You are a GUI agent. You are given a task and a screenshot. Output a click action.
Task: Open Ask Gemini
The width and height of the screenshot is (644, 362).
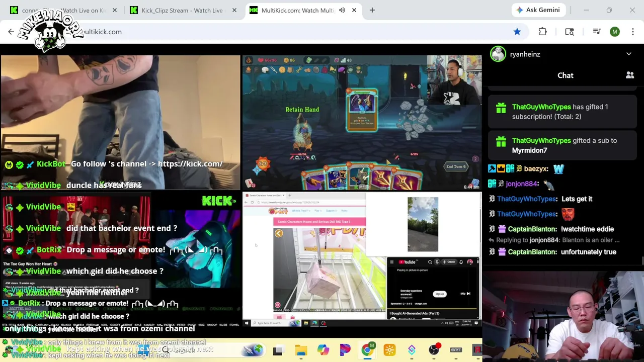[x=538, y=10]
